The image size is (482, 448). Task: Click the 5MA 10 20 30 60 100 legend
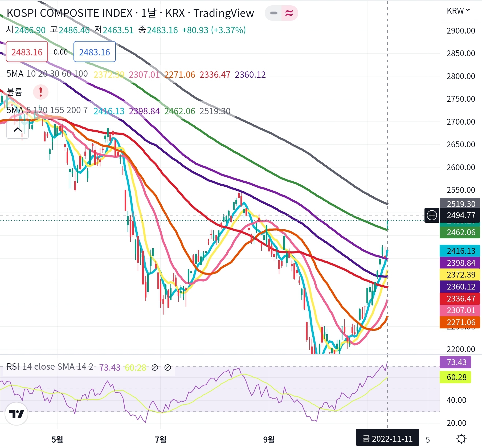(47, 74)
